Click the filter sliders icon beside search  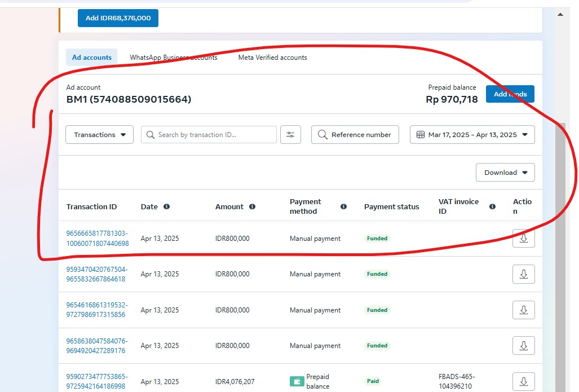[x=290, y=135]
